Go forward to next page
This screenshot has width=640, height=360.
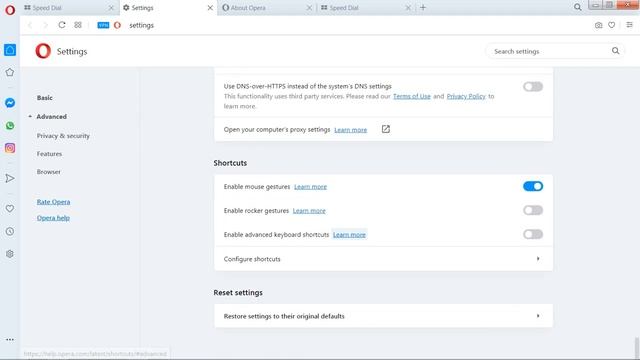tap(45, 25)
